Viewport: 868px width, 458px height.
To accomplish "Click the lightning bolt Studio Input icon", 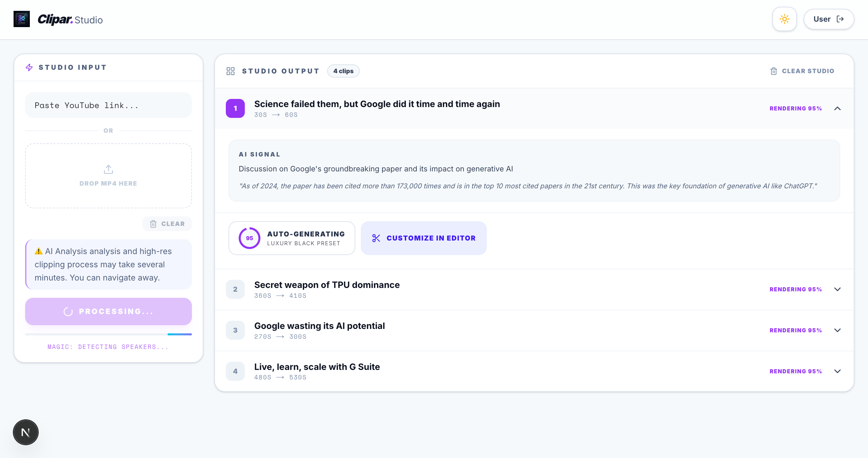I will [x=29, y=67].
